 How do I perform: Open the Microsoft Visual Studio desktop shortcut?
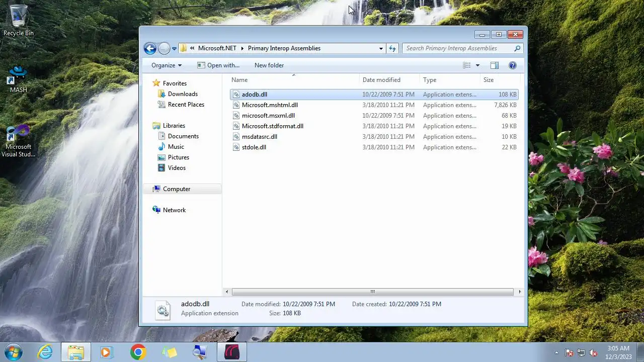[x=19, y=141]
